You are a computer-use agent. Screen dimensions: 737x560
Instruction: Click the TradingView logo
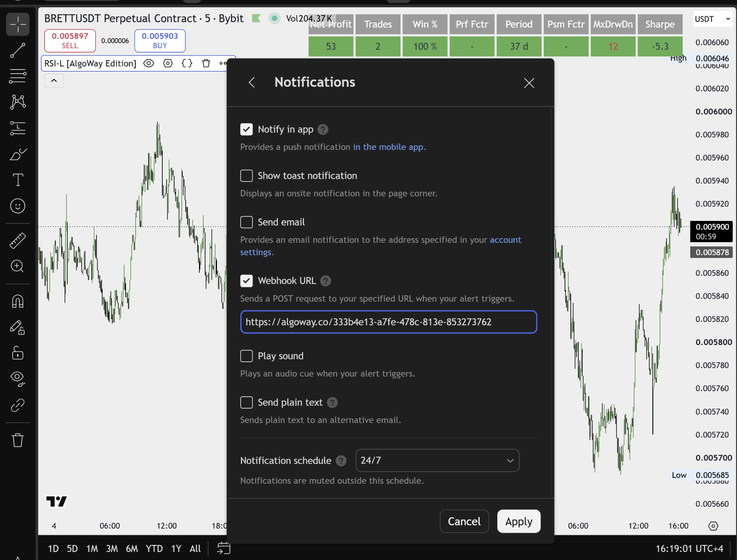pyautogui.click(x=56, y=501)
